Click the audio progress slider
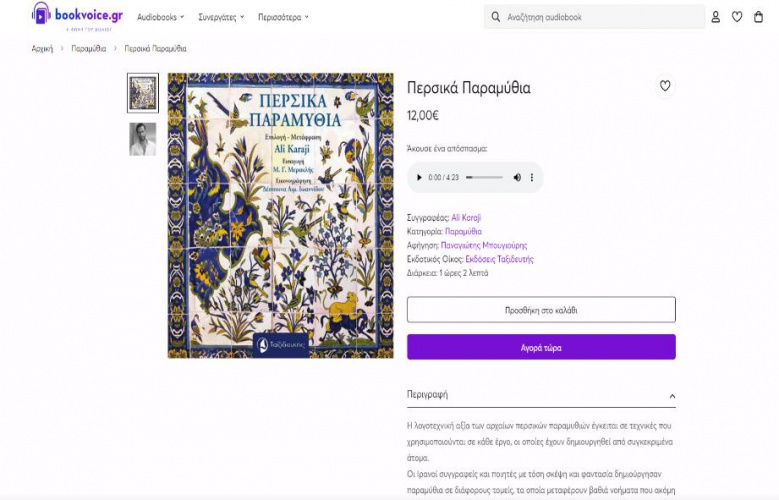 click(x=484, y=177)
